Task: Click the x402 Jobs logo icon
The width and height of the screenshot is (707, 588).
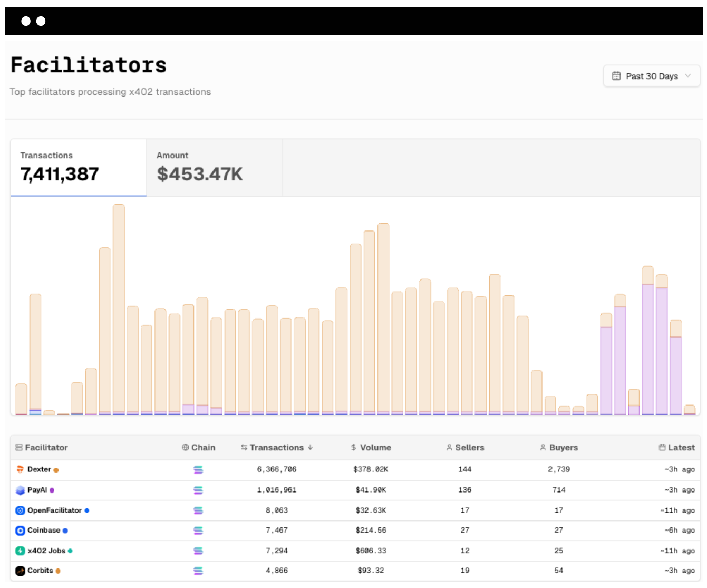Action: pos(20,551)
